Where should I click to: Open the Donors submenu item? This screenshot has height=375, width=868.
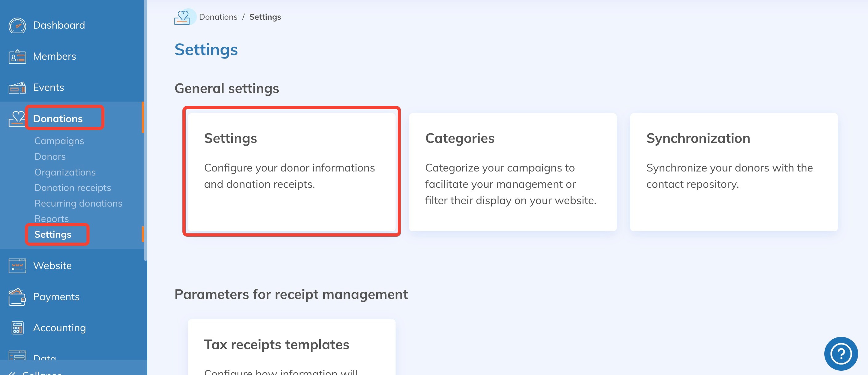pos(50,156)
